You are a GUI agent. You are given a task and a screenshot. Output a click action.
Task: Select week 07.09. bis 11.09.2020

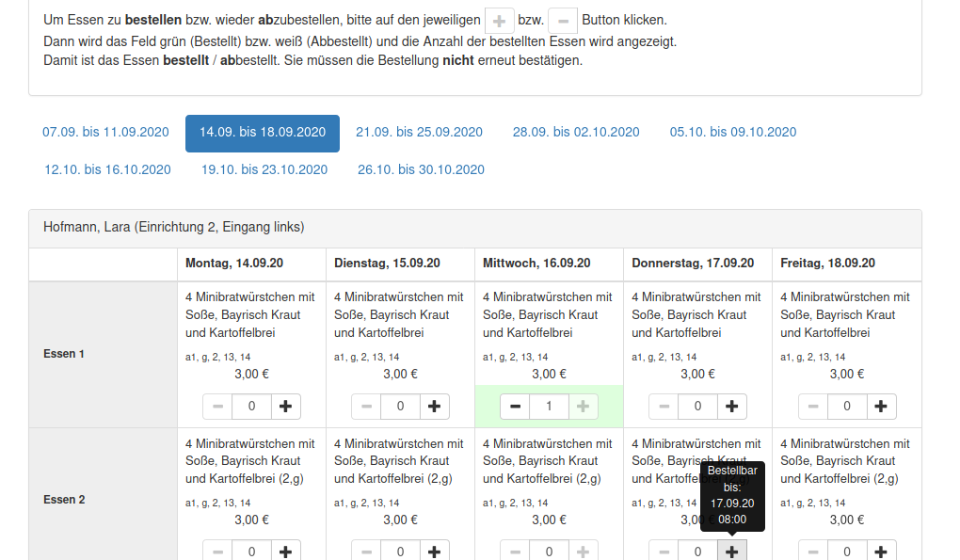click(105, 133)
